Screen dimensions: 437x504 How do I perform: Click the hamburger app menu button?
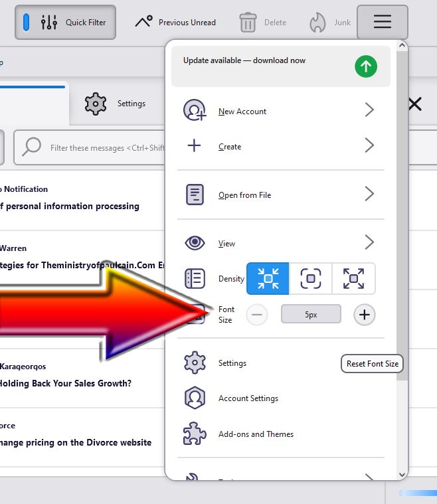coord(382,22)
